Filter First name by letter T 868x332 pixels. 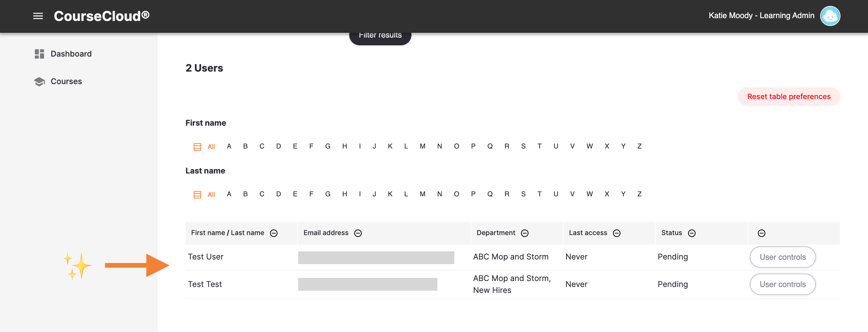click(x=539, y=146)
